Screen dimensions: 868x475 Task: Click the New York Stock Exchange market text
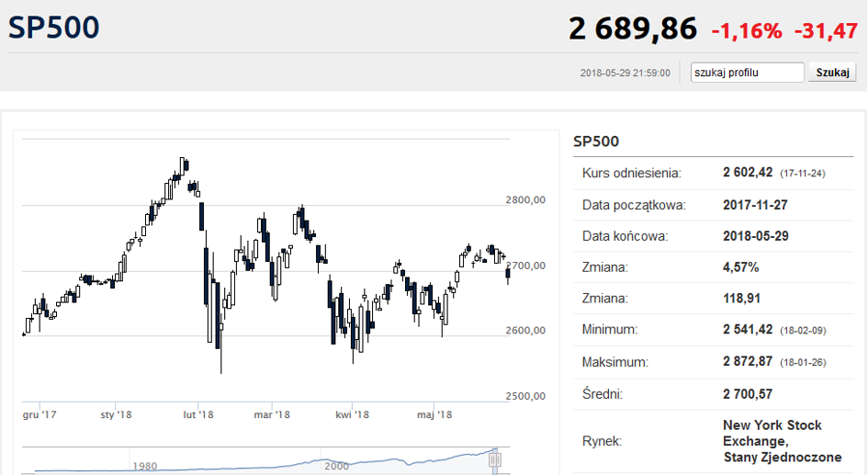coord(783,441)
